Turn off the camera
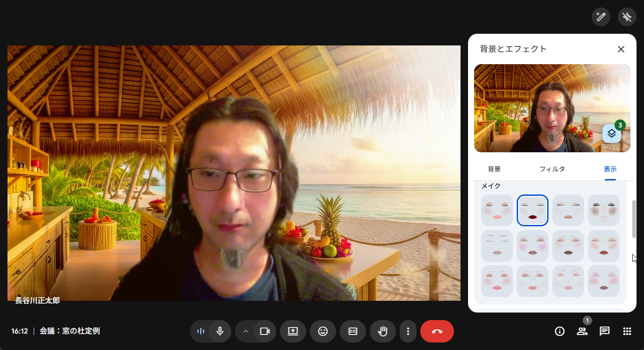644x350 pixels. [x=265, y=331]
